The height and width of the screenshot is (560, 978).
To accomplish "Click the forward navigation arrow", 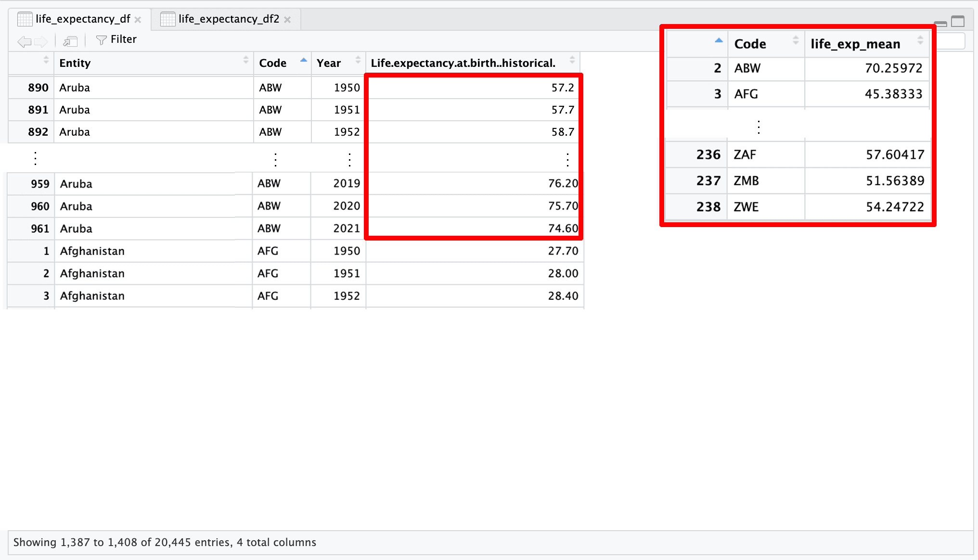I will (41, 41).
